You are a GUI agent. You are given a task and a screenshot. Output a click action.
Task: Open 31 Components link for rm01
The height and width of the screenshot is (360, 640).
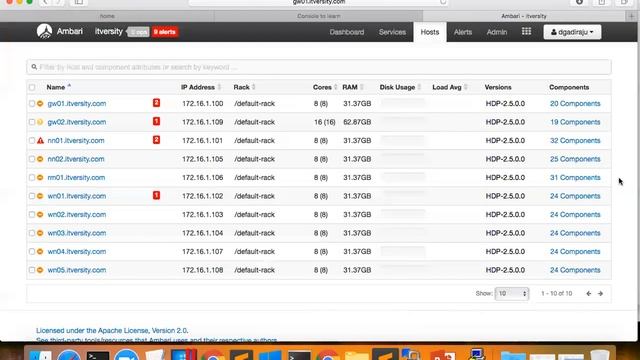pos(575,178)
